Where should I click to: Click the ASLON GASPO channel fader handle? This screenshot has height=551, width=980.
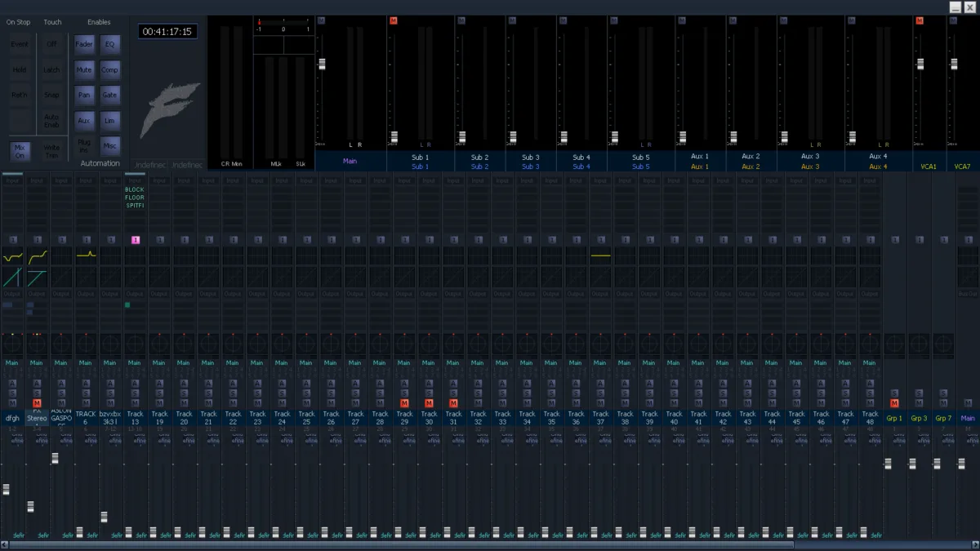55,459
